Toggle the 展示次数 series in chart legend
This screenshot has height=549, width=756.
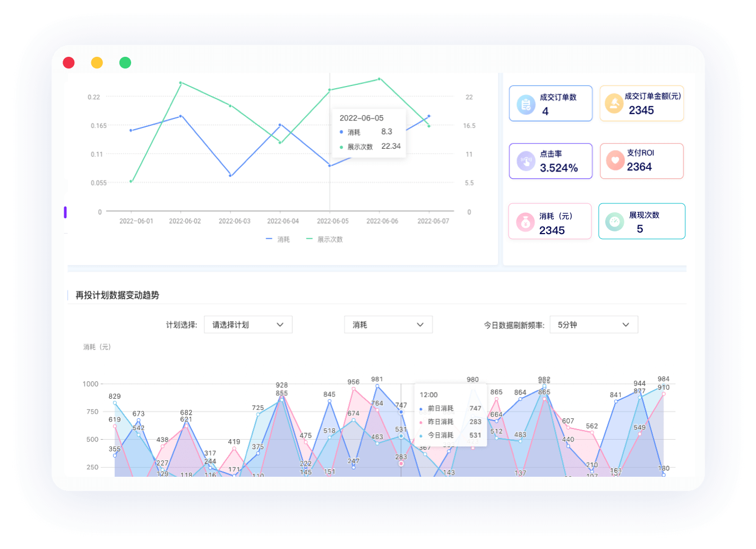(x=324, y=239)
